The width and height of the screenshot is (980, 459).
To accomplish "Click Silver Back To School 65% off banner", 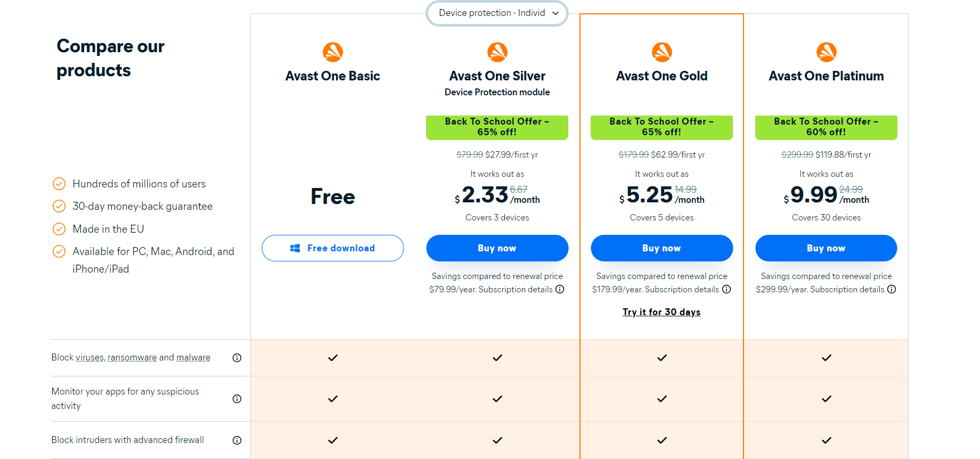I will (x=497, y=127).
